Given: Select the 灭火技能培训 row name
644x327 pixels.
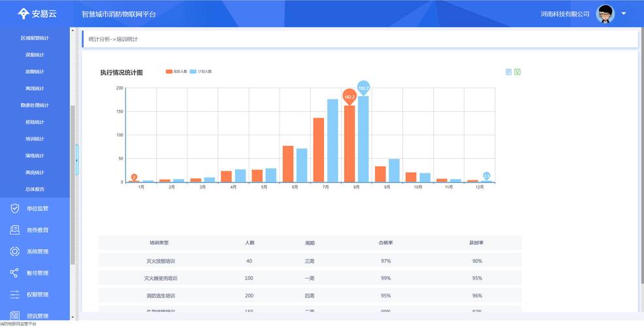Looking at the screenshot, I should pyautogui.click(x=161, y=261).
